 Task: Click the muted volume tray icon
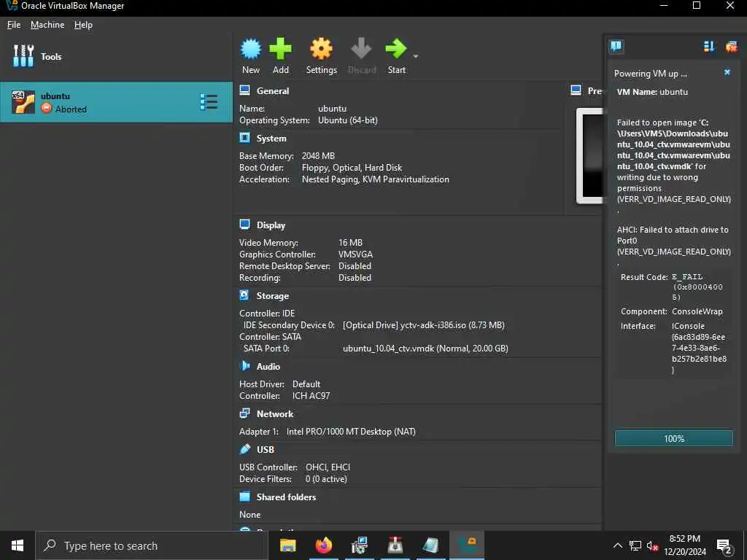pos(651,545)
